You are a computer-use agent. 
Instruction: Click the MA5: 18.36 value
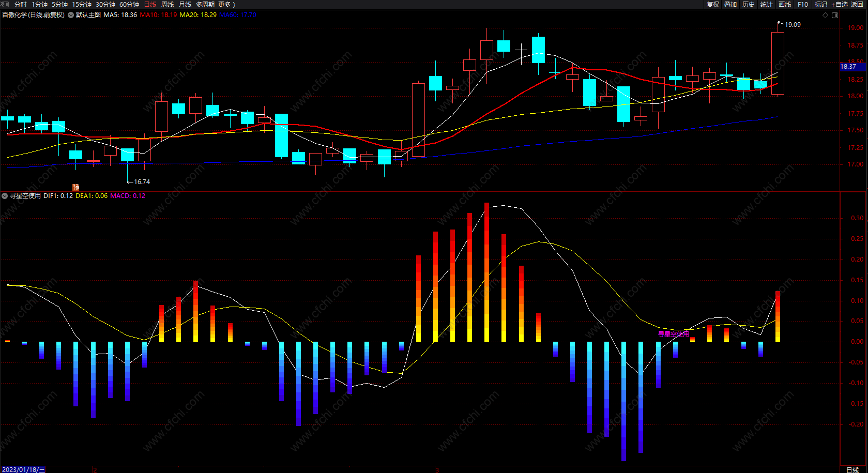120,15
